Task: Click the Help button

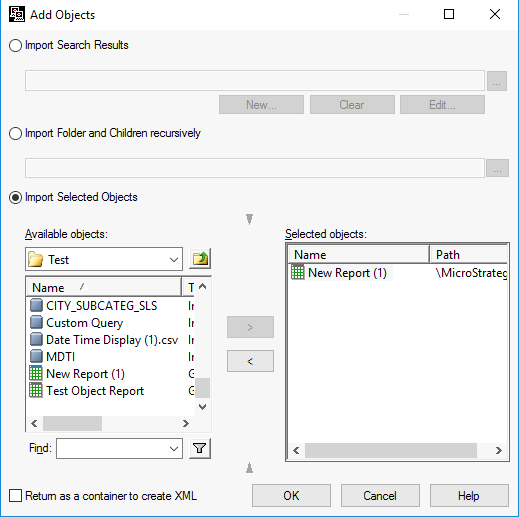Action: pyautogui.click(x=469, y=496)
